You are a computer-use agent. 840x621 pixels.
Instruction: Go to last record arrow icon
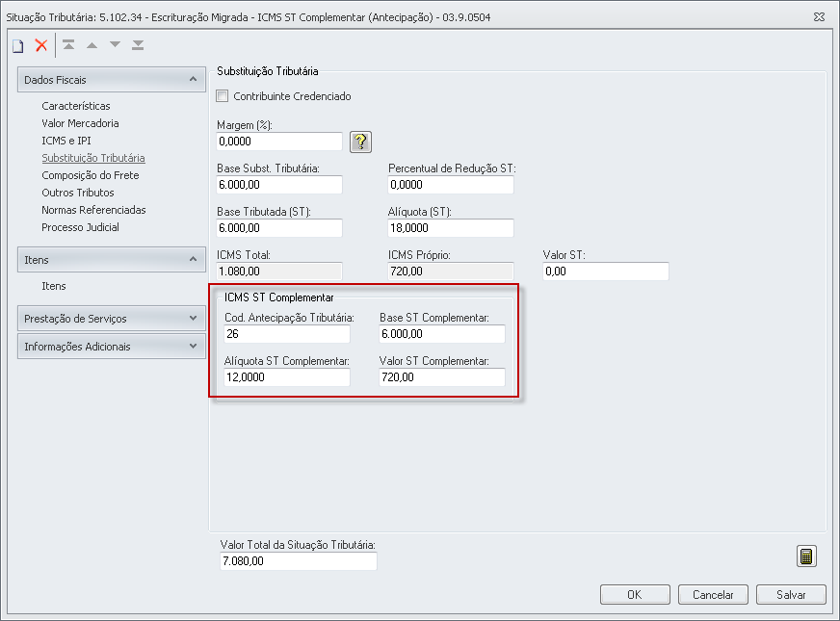click(139, 45)
